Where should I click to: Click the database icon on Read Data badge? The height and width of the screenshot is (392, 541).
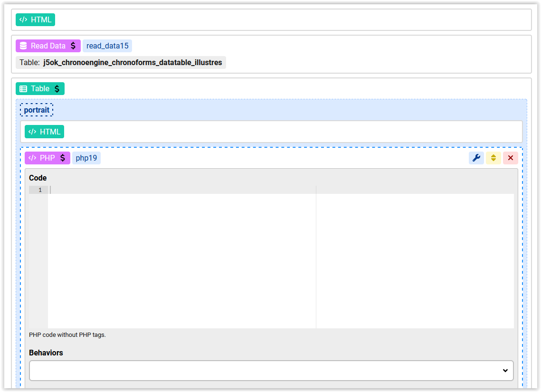click(23, 46)
